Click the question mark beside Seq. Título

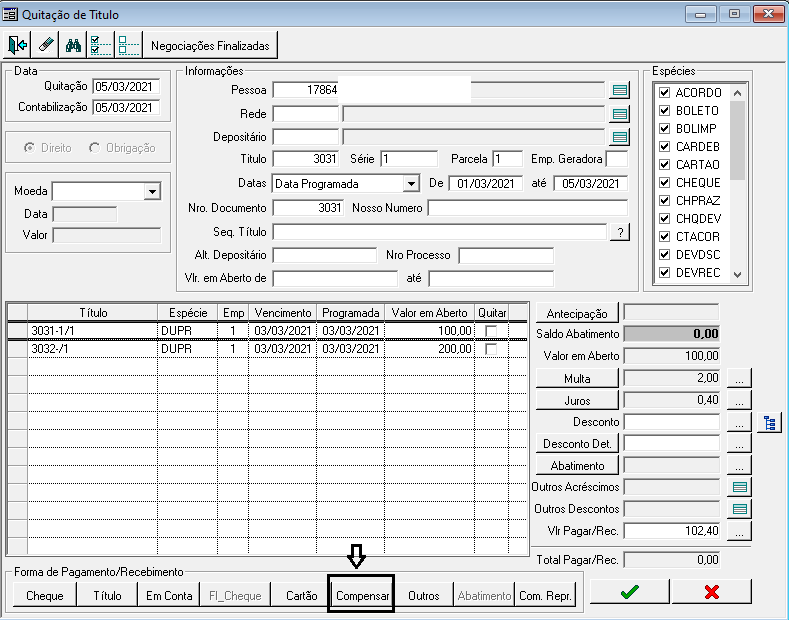[x=620, y=232]
